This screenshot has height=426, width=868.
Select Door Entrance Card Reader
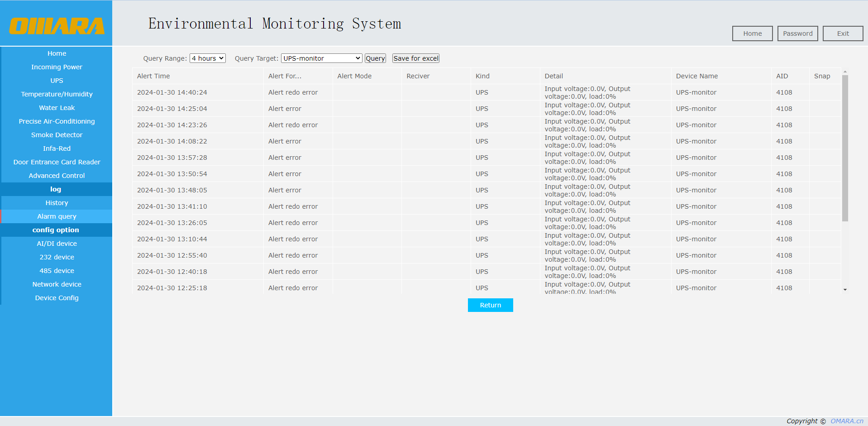click(x=57, y=162)
